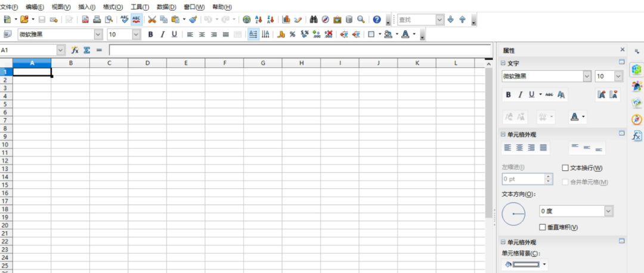Screen dimensions: 644x273
Task: Toggle automatic spell checking
Action: (137, 19)
